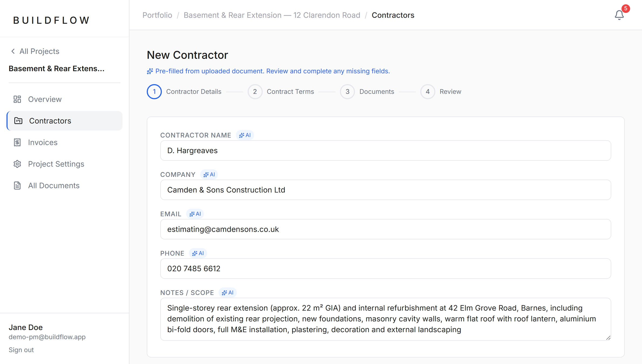Click the Review step label text
642x364 pixels.
[450, 92]
